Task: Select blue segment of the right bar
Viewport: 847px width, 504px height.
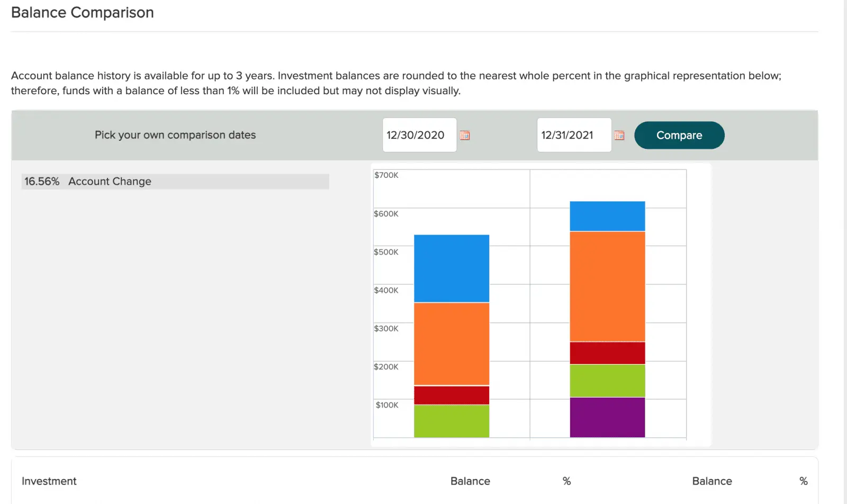Action: click(x=607, y=216)
